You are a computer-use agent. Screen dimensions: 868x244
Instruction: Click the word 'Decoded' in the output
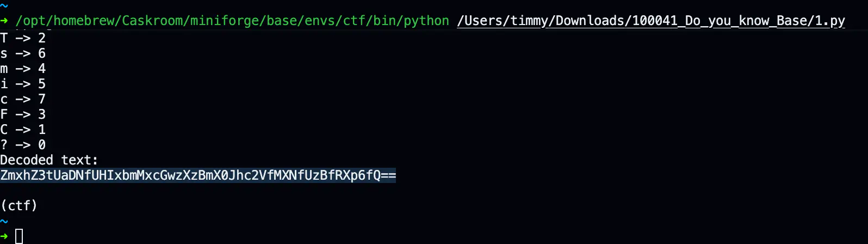point(27,160)
